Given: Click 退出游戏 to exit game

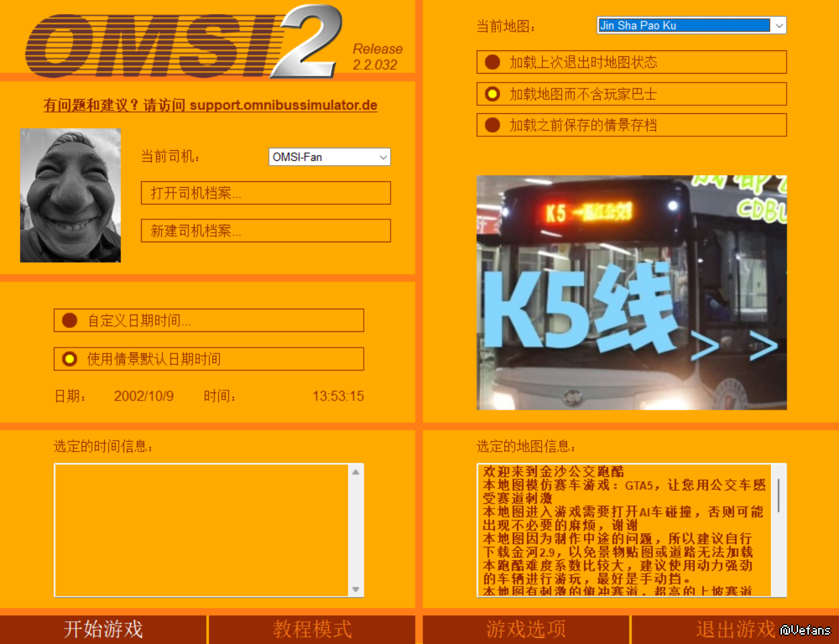Looking at the screenshot, I should [x=735, y=629].
